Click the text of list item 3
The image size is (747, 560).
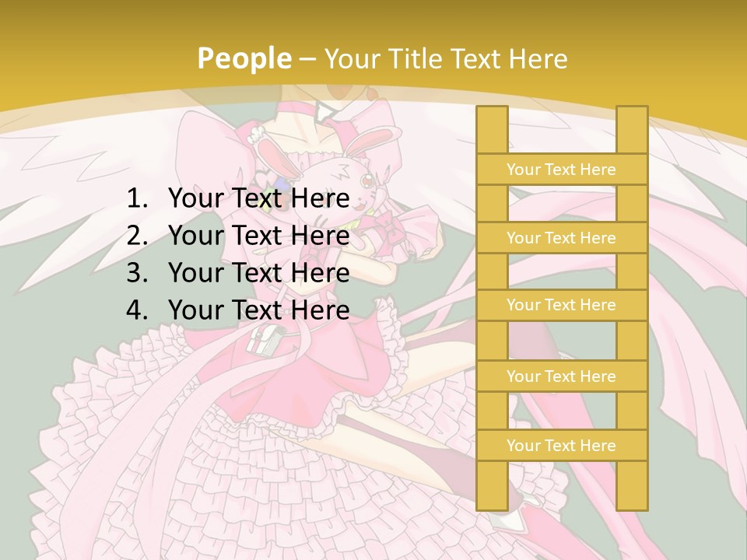click(258, 272)
